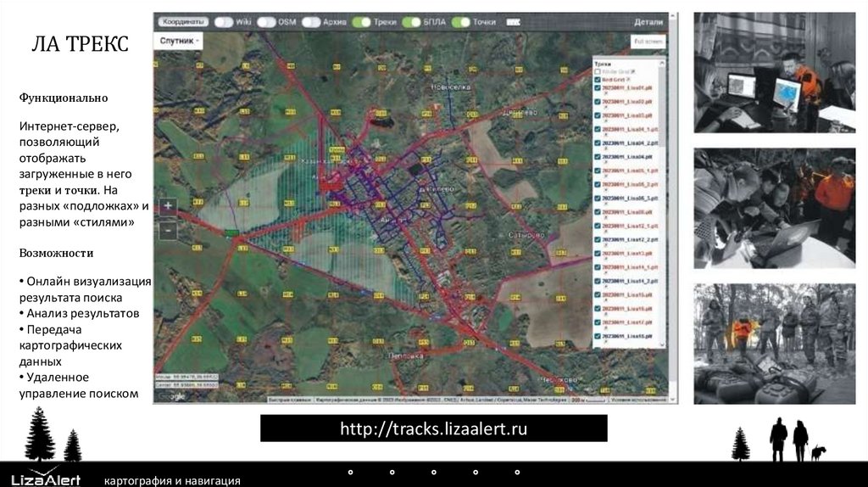This screenshot has width=868, height=487.
Task: Open the photo of operators at computers
Action: [x=775, y=73]
